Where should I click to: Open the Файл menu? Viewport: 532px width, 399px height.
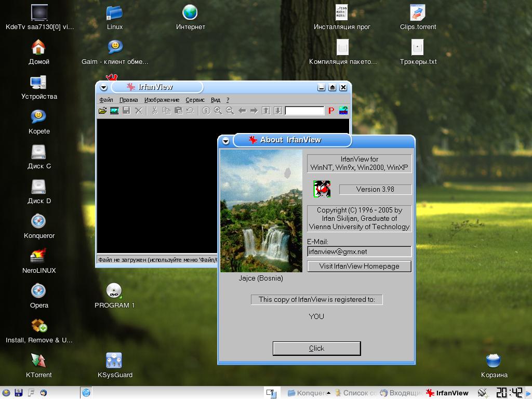106,100
